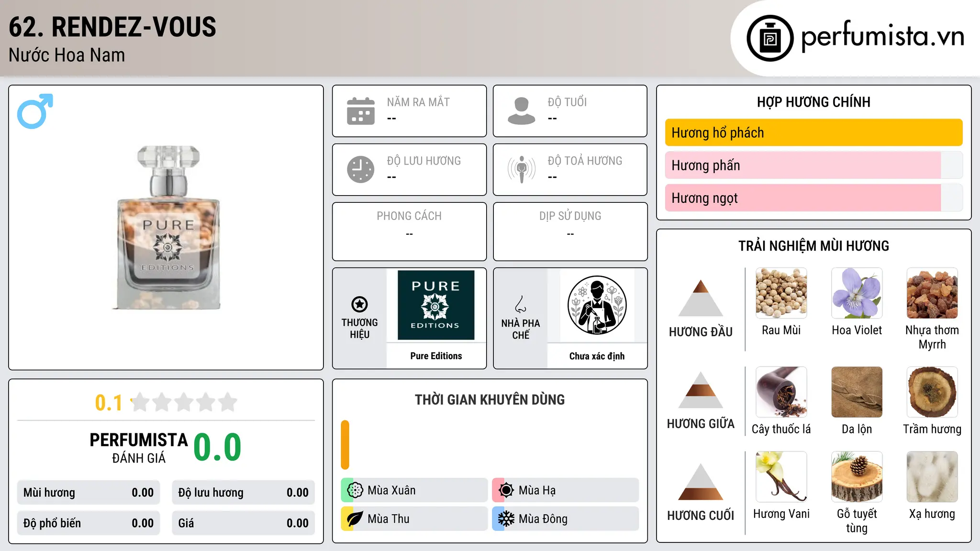
Task: Click the perfumer illustration icon
Action: (597, 305)
